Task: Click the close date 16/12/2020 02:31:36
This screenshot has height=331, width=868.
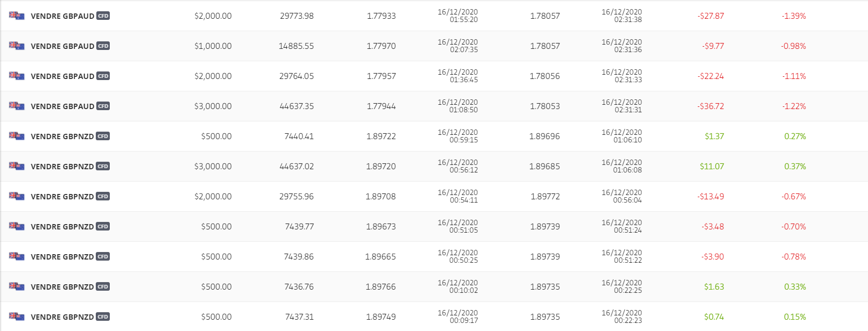Action: coord(622,46)
